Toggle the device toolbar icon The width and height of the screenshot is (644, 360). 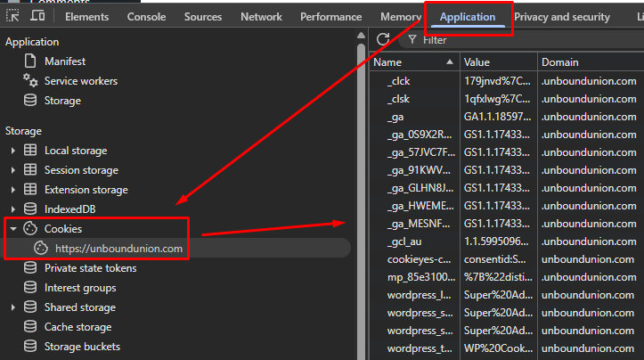[x=37, y=16]
